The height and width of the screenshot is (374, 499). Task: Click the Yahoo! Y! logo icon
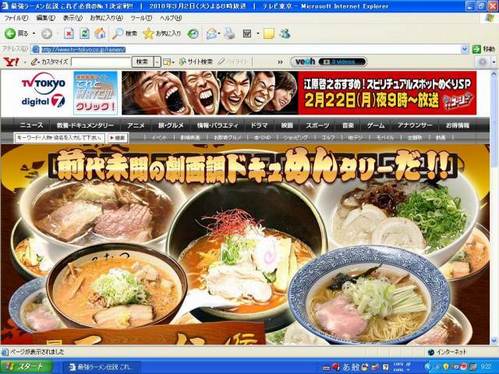11,62
